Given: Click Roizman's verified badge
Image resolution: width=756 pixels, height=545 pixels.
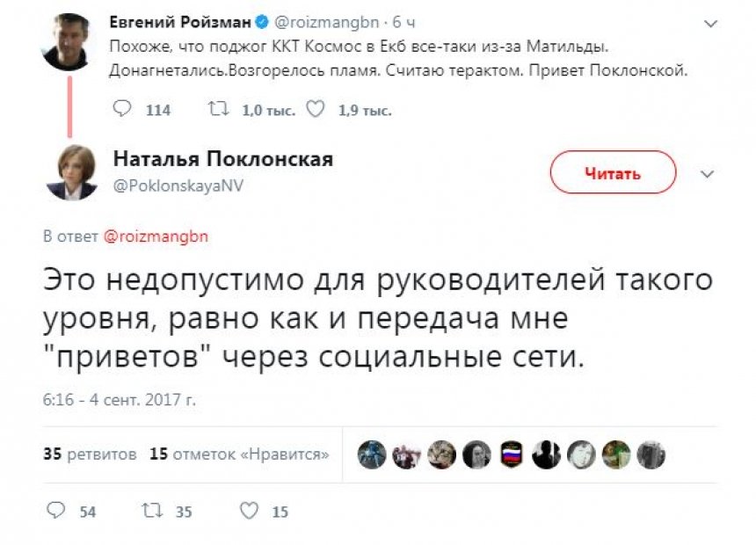Looking at the screenshot, I should tap(260, 21).
